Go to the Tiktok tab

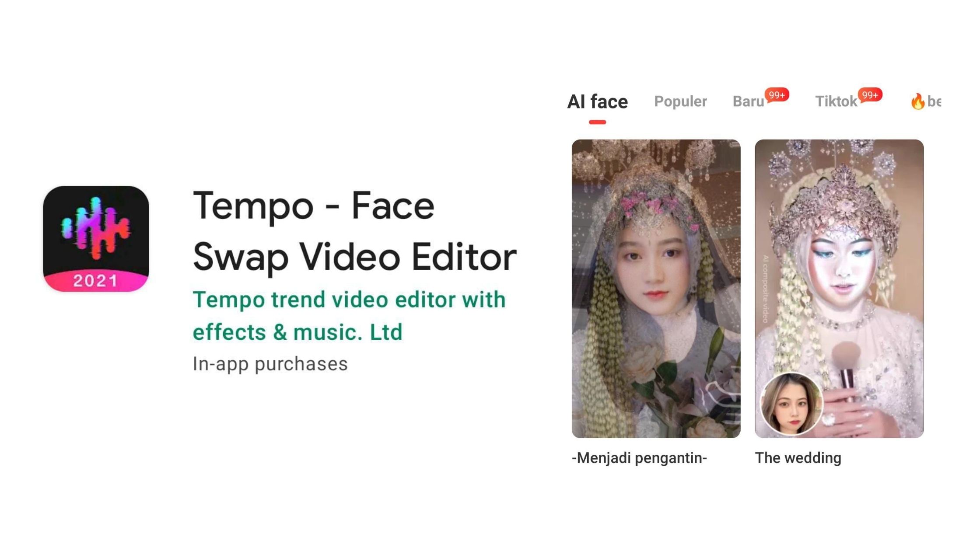coord(836,101)
